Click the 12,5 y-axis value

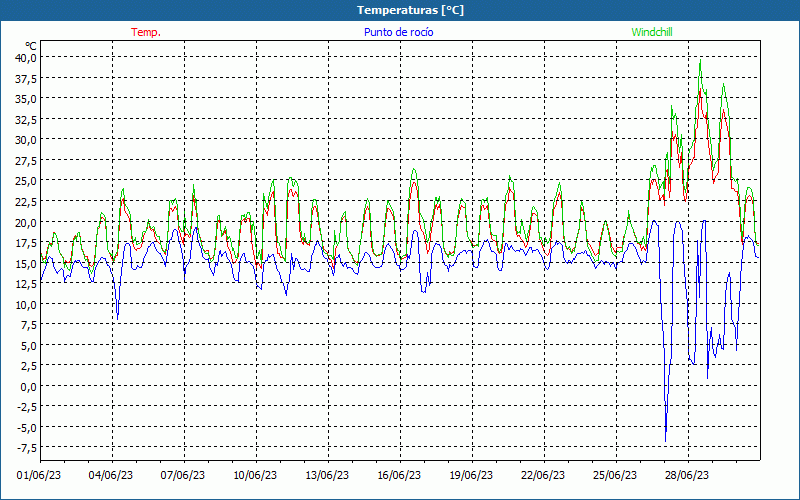tap(26, 284)
